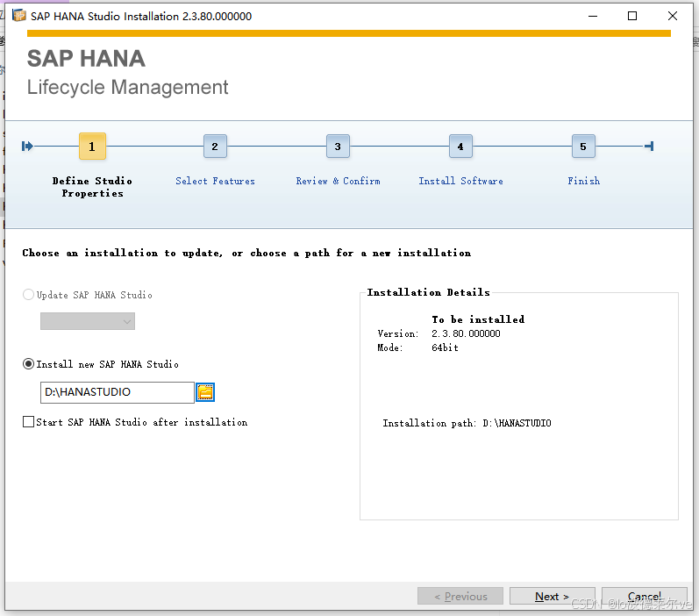Open the Select Features step label

click(215, 181)
